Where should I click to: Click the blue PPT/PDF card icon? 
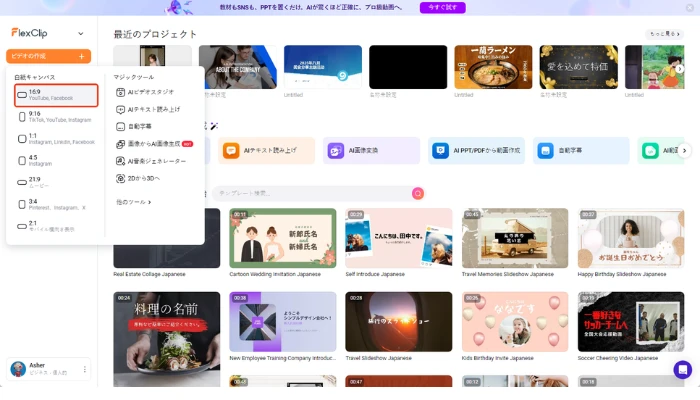[441, 150]
